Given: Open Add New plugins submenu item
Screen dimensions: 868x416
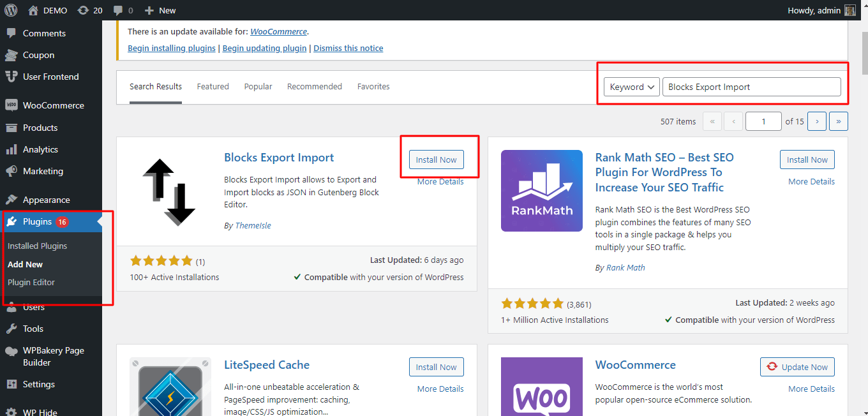Looking at the screenshot, I should pyautogui.click(x=26, y=264).
